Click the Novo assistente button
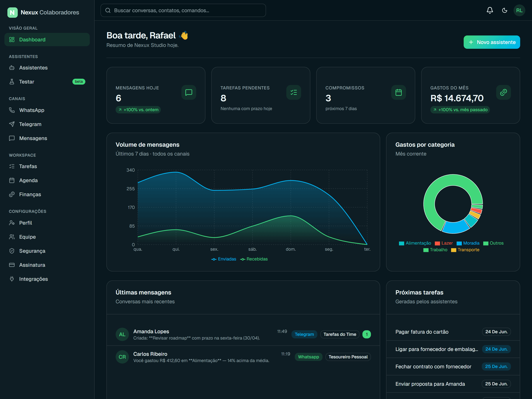 [492, 42]
